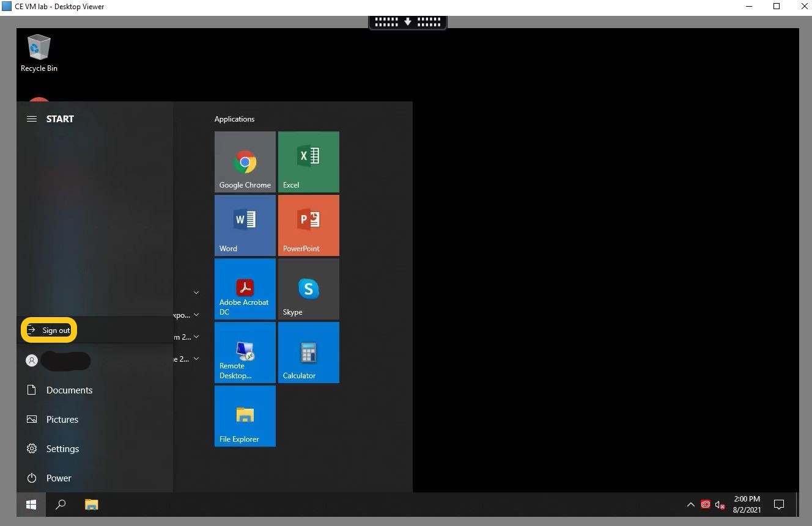Launch Excel from the Applications tiles

click(308, 162)
